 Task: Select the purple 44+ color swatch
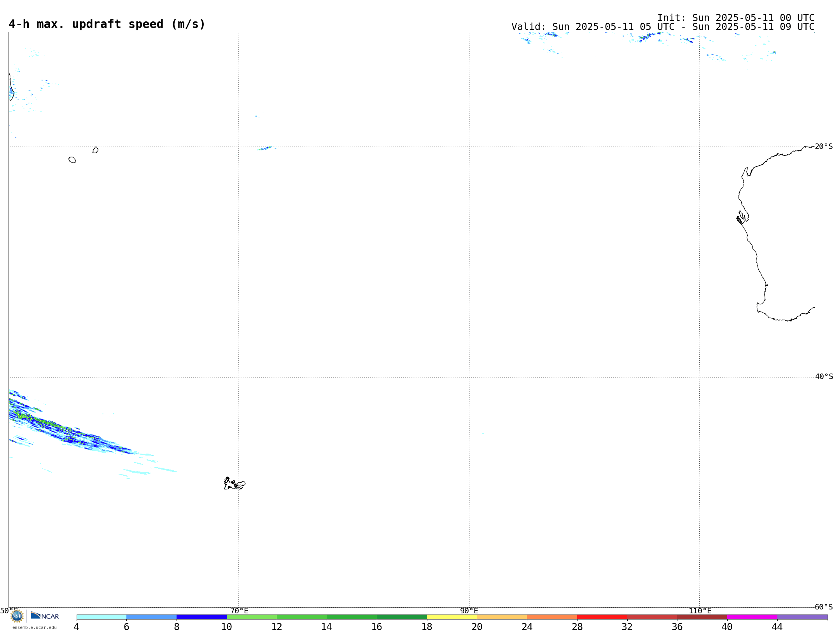[802, 617]
